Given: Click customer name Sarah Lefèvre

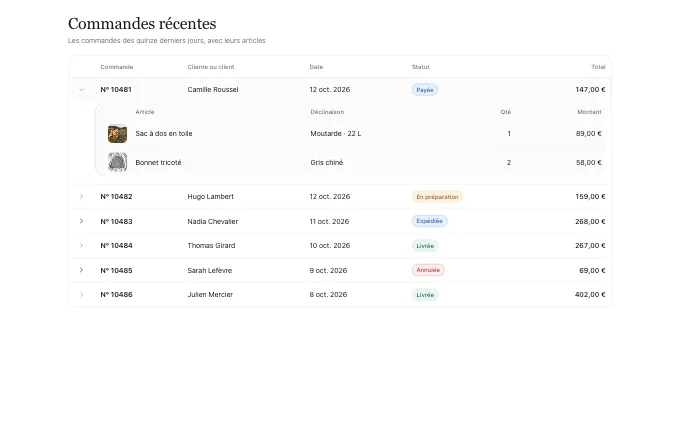Looking at the screenshot, I should (x=209, y=270).
